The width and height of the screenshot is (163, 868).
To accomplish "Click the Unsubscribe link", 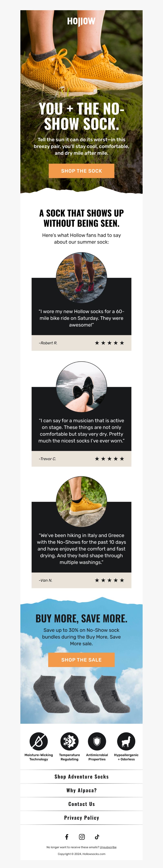I will tap(108, 847).
